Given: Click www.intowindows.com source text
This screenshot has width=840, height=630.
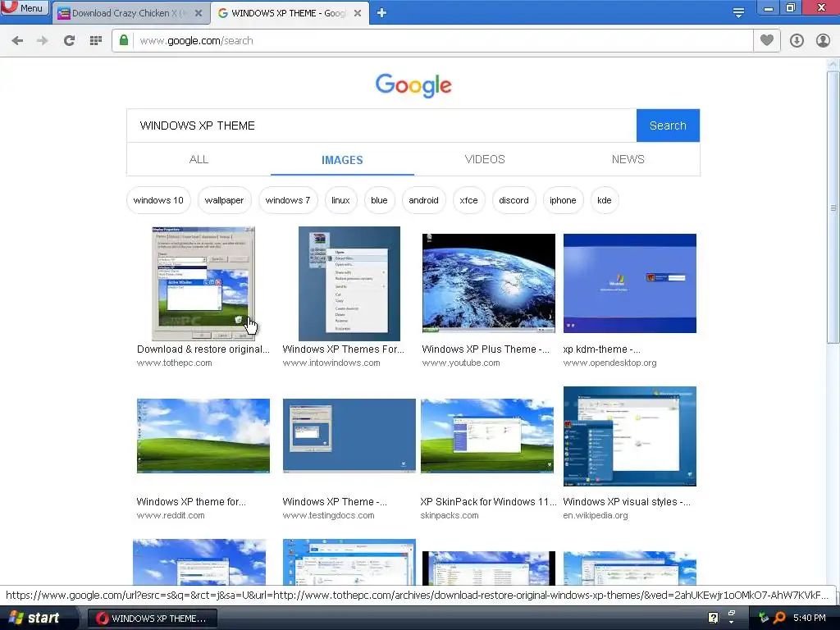Looking at the screenshot, I should pyautogui.click(x=331, y=363).
